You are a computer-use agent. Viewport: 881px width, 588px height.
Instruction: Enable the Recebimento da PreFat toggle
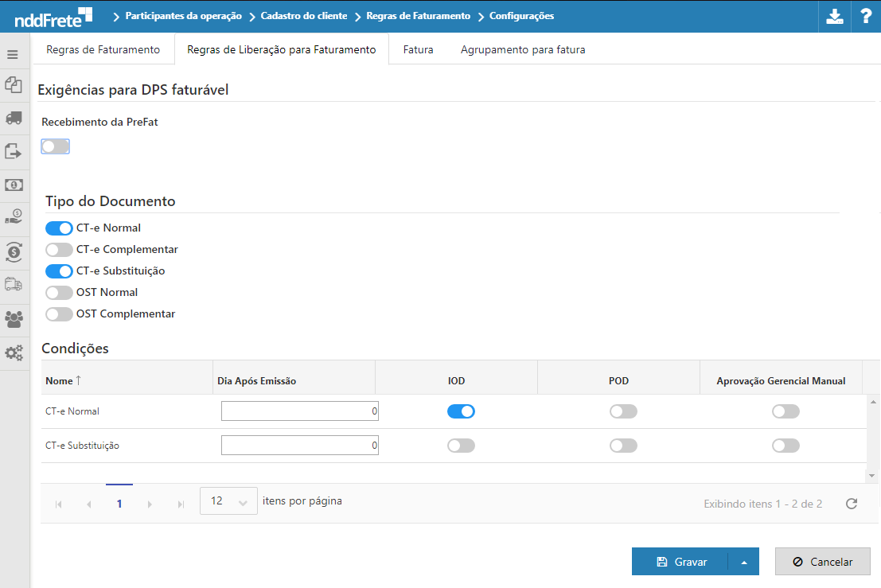56,146
